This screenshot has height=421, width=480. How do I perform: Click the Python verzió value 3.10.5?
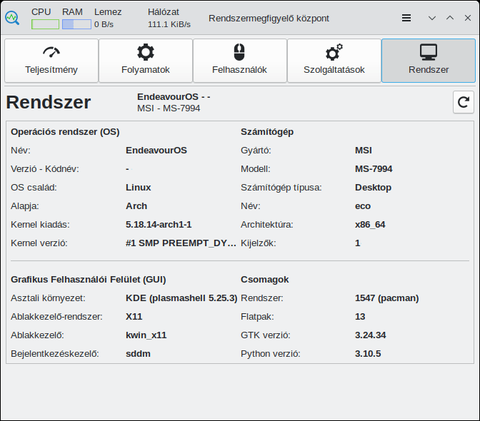coord(368,354)
